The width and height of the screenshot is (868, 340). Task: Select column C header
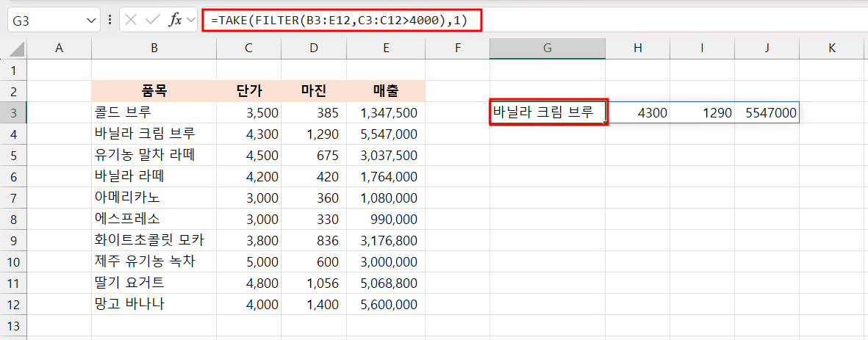point(248,48)
